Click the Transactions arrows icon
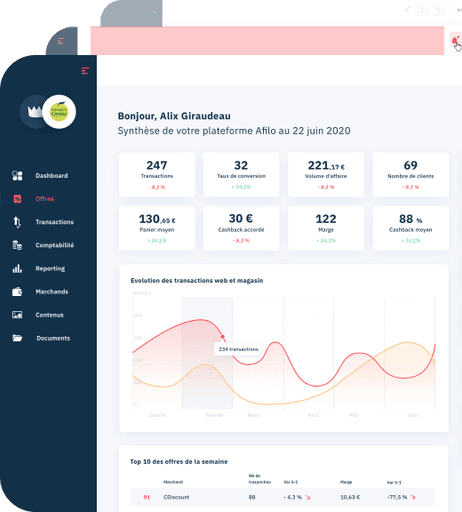Viewport: 462px width, 512px height. [x=17, y=222]
